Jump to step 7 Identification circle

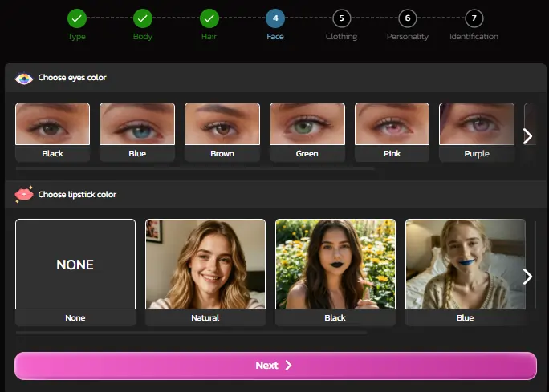474,18
